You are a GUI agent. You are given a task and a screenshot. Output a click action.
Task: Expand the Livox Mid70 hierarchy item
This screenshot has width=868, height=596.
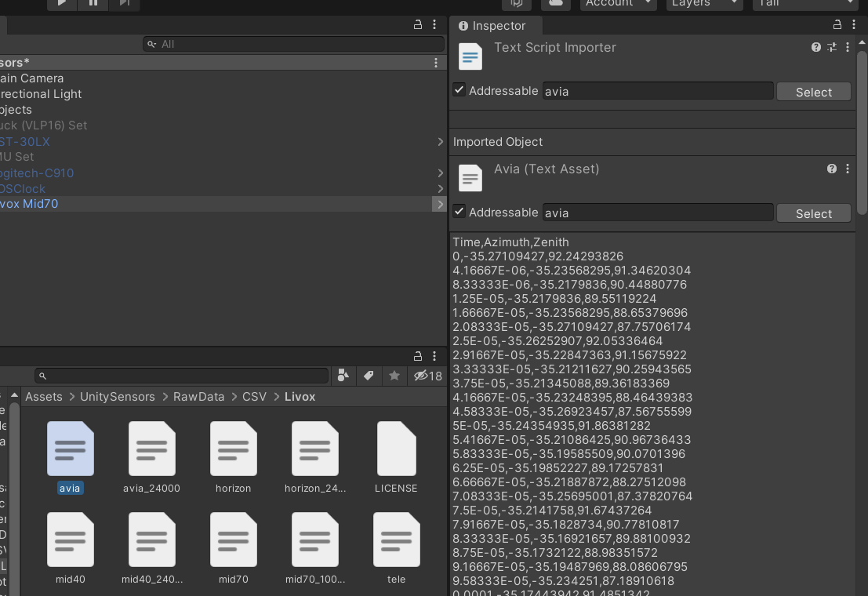tap(439, 204)
